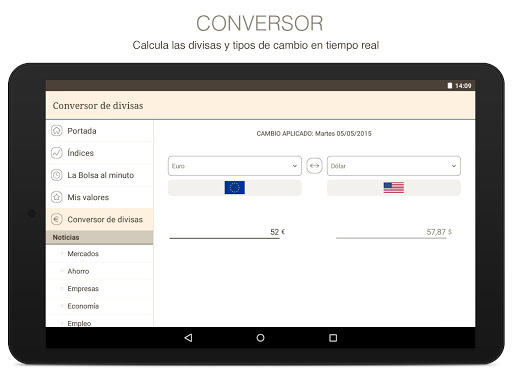This screenshot has width=512, height=384.
Task: Tap the Android home circle icon
Action: pyautogui.click(x=260, y=338)
